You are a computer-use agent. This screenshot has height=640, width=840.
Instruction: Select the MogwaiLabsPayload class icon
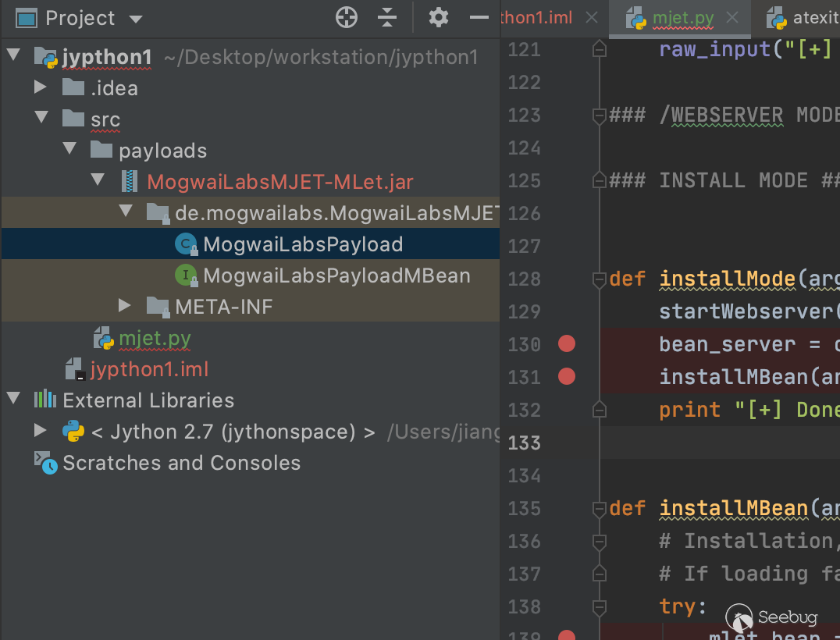click(x=187, y=244)
